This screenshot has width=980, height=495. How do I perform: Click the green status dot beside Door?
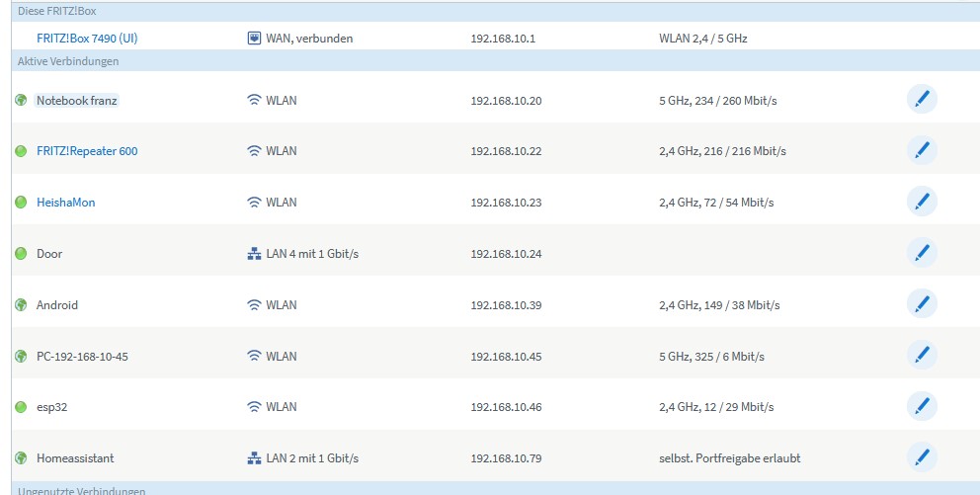pos(20,254)
